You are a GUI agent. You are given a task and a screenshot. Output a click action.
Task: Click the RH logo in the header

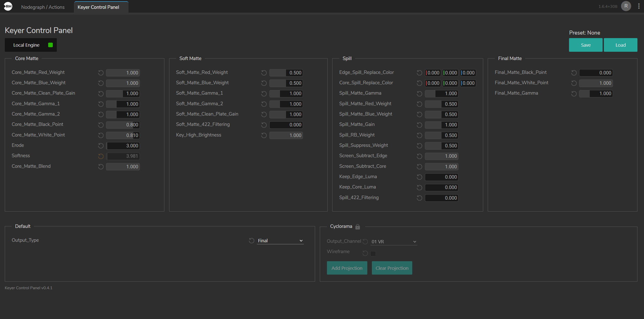pos(8,6)
